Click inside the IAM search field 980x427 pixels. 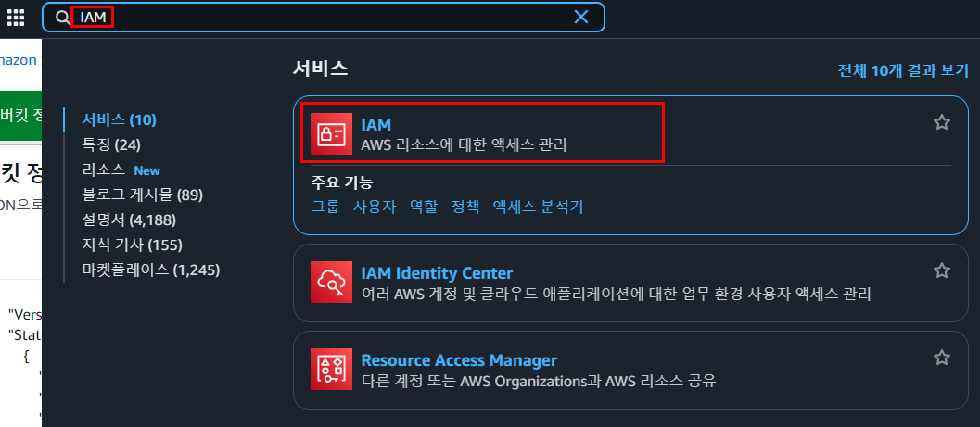pyautogui.click(x=324, y=18)
